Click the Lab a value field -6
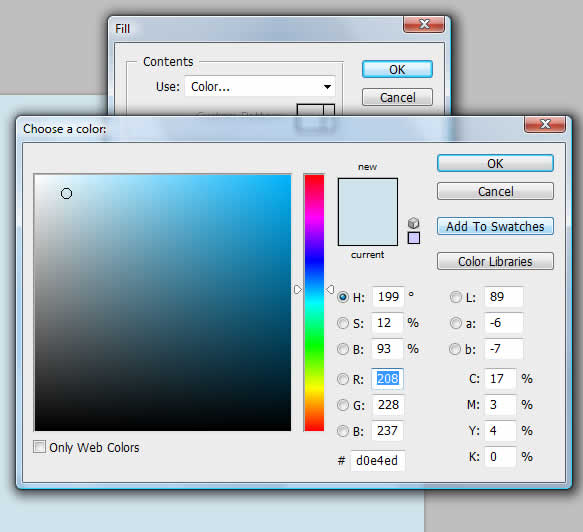The width and height of the screenshot is (583, 532). [x=504, y=323]
